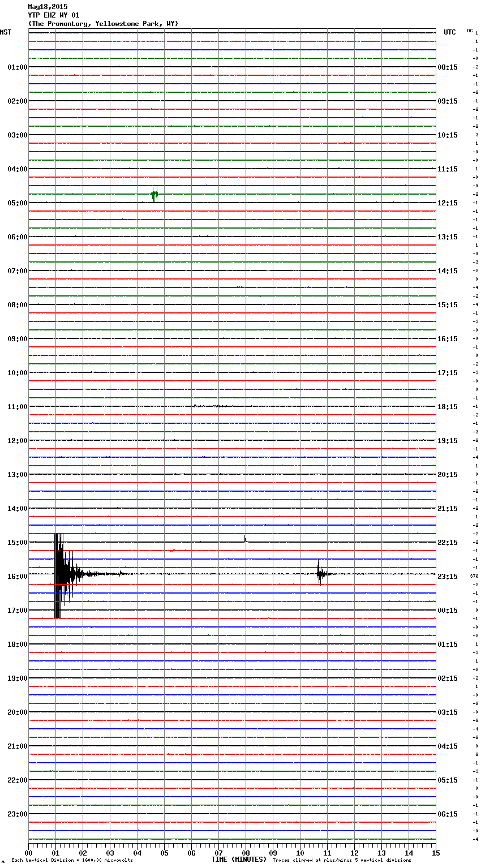Click the large clipped earthquake waveform burst
The width and height of the screenshot is (481, 868).
[59, 575]
